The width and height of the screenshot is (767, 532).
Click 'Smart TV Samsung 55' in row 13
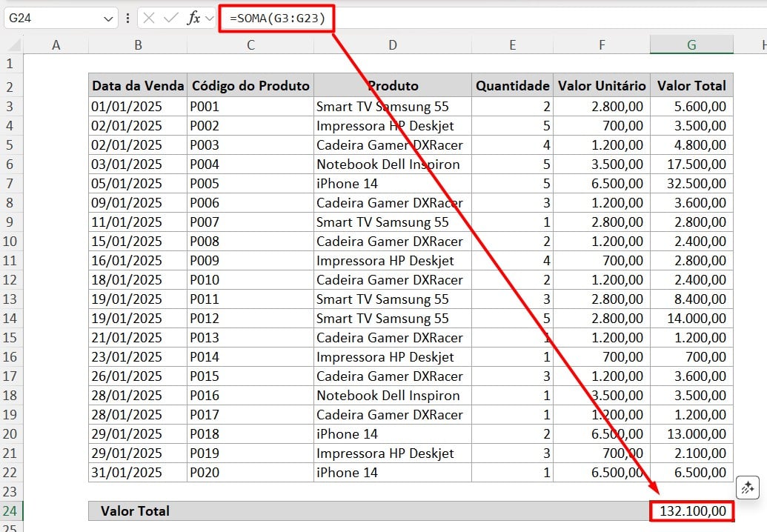(x=393, y=299)
